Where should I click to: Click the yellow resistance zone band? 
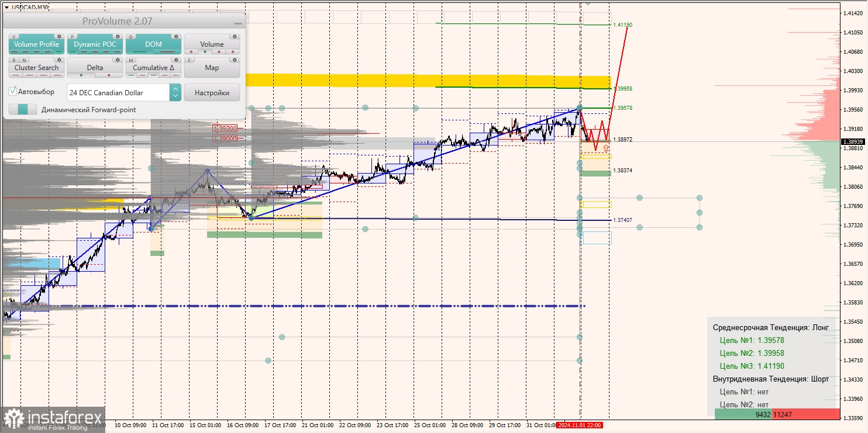point(428,81)
